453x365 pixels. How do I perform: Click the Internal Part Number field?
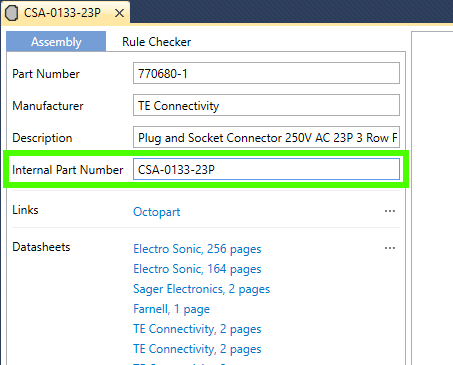pyautogui.click(x=266, y=169)
